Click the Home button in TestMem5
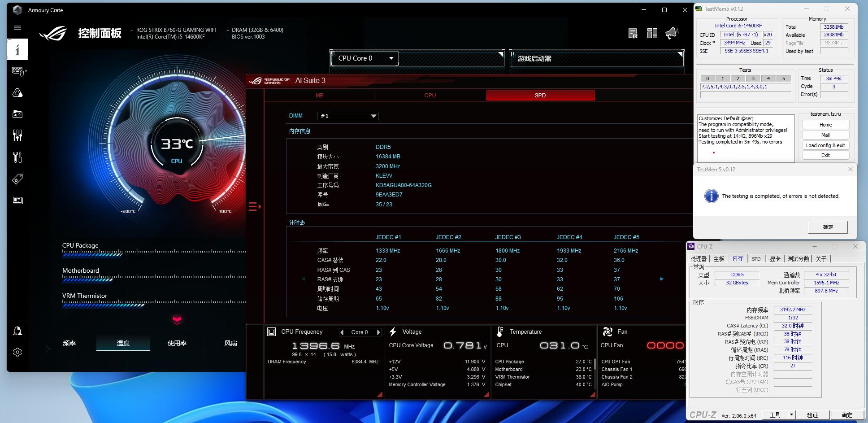 [825, 125]
